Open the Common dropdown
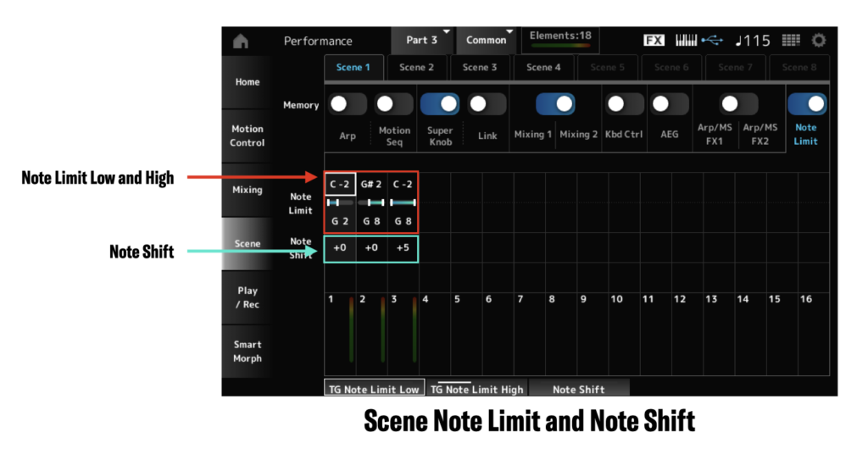This screenshot has width=868, height=449. [x=486, y=41]
